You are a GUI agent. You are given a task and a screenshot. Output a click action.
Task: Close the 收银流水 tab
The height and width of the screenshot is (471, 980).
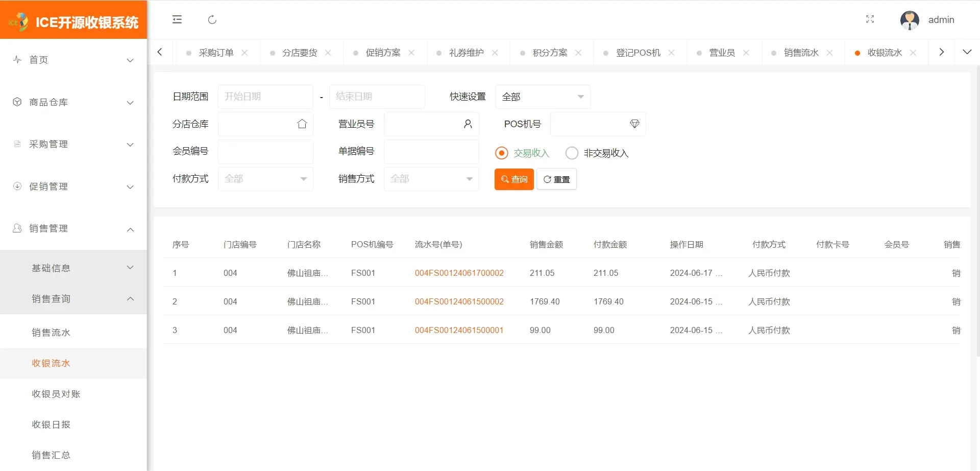(913, 53)
